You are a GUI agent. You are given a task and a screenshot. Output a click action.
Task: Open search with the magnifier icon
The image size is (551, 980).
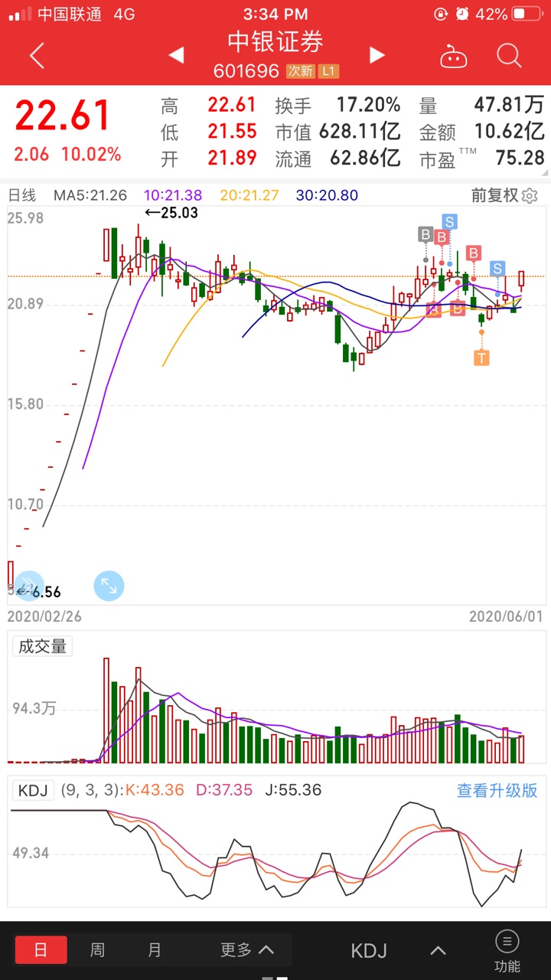(509, 55)
